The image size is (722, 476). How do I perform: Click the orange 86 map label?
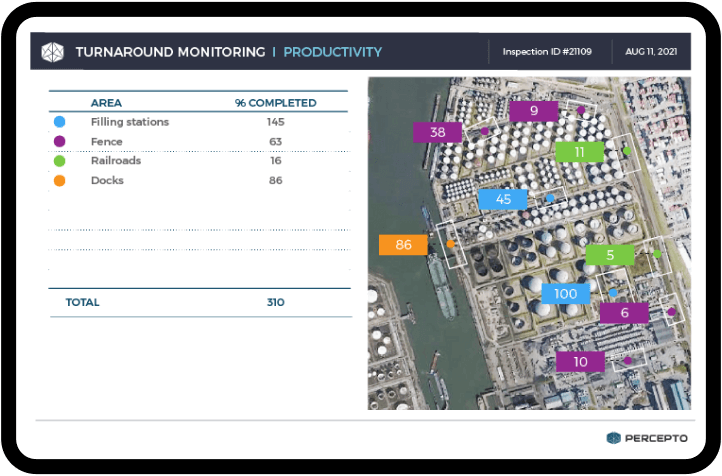click(403, 244)
